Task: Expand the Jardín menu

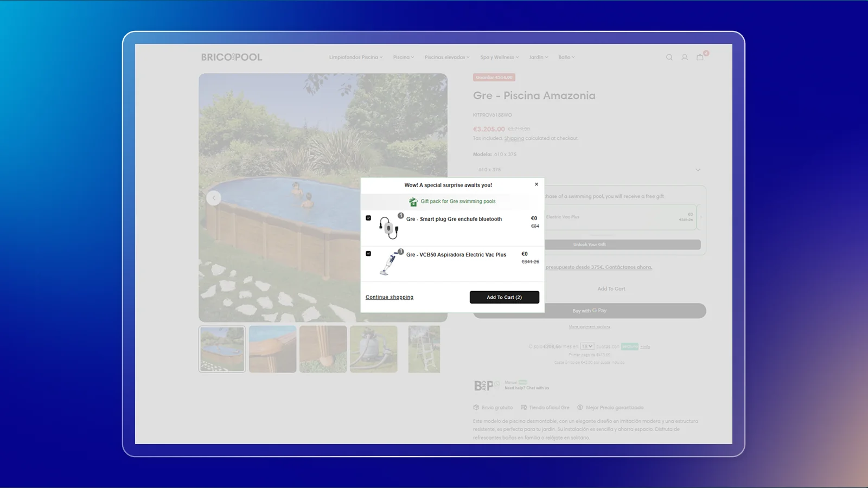Action: (x=539, y=57)
